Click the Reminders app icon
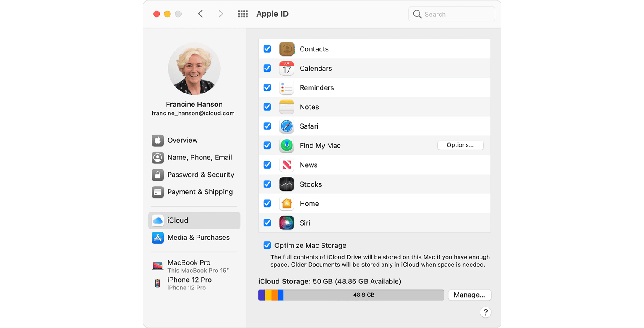The image size is (644, 328). click(x=287, y=87)
